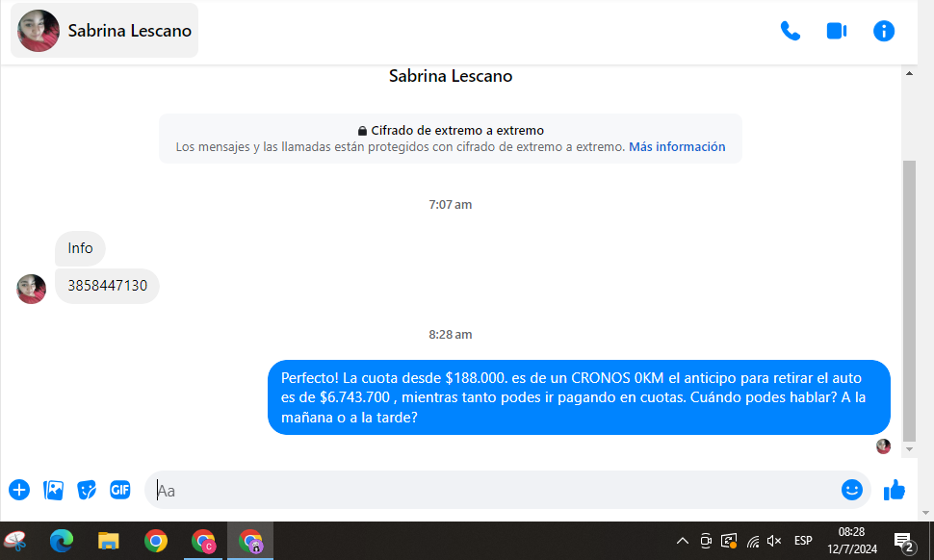Open File Explorer from the taskbar
Screen dimensions: 934x560
click(x=109, y=541)
